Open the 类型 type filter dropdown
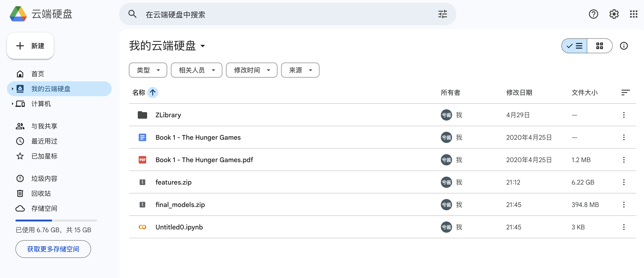Image resolution: width=644 pixels, height=278 pixels. [148, 70]
